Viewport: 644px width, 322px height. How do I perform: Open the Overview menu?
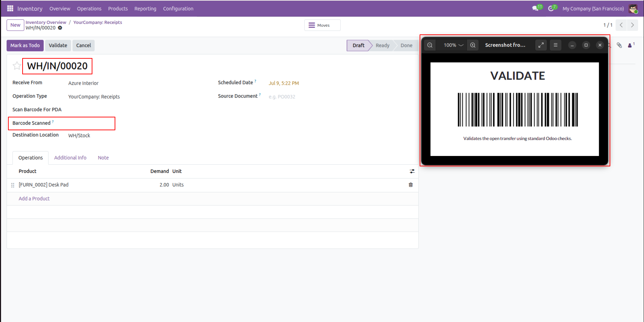tap(60, 9)
